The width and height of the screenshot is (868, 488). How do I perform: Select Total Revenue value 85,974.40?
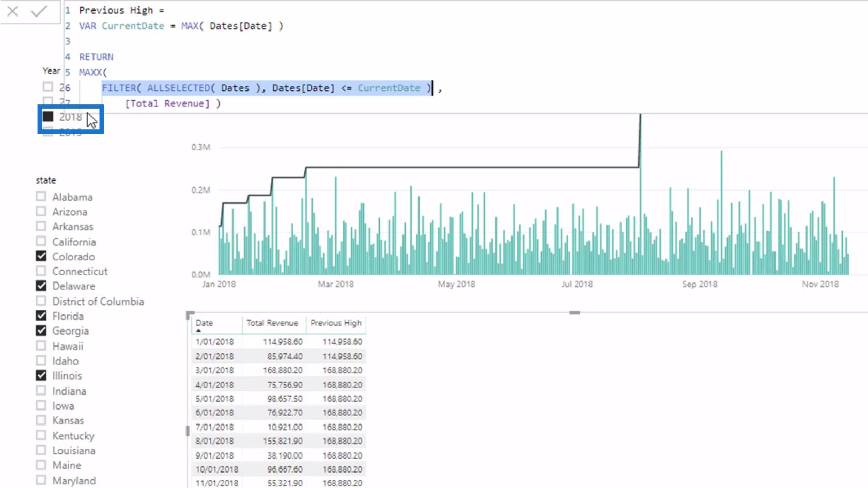coord(285,356)
